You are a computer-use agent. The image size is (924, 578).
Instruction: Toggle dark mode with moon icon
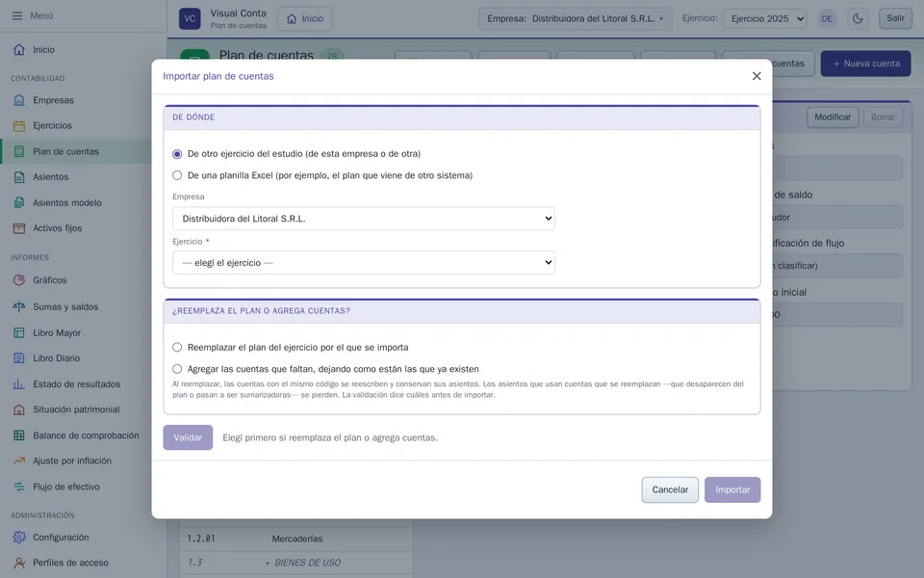pos(858,18)
